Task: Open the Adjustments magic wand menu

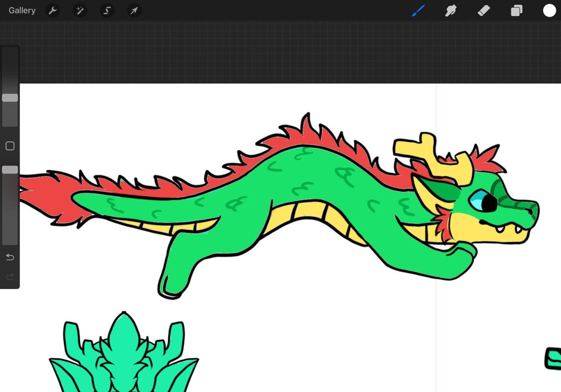Action: (80, 11)
